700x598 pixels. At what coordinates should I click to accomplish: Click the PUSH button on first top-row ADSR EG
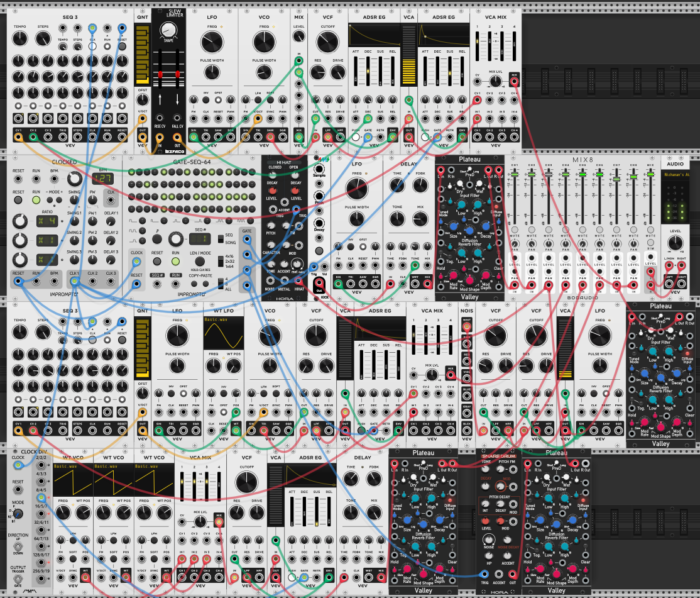pos(356,137)
